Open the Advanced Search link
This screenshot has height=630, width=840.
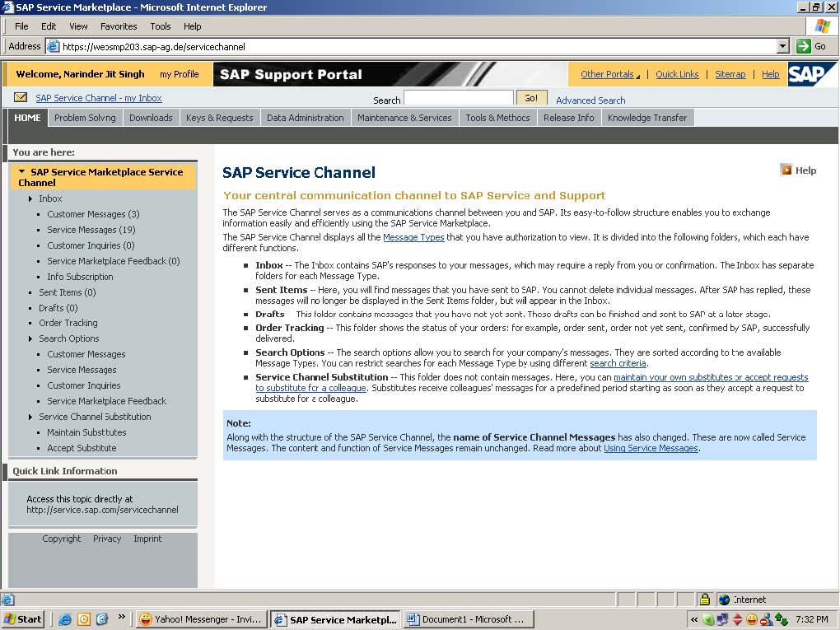590,100
